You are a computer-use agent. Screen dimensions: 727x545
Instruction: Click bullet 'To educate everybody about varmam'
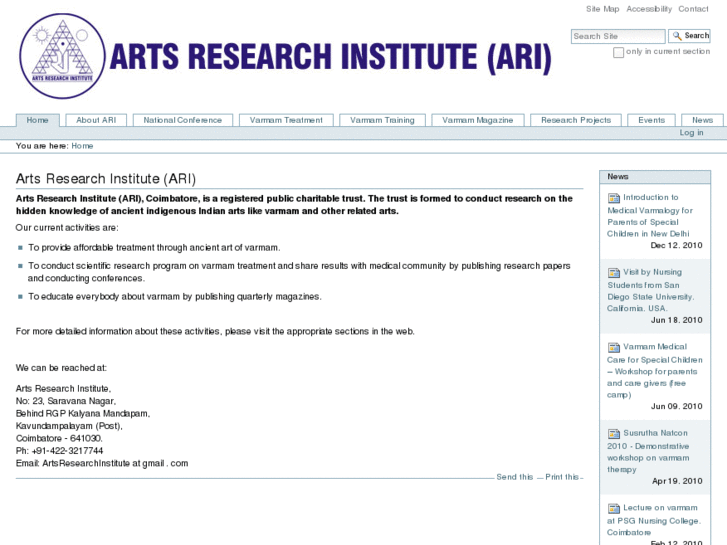tap(174, 296)
